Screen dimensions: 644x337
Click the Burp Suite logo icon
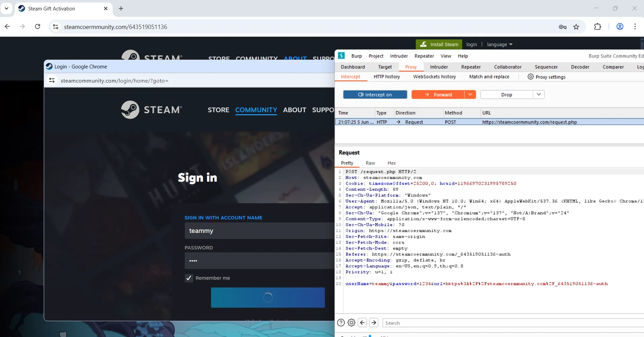coord(341,56)
